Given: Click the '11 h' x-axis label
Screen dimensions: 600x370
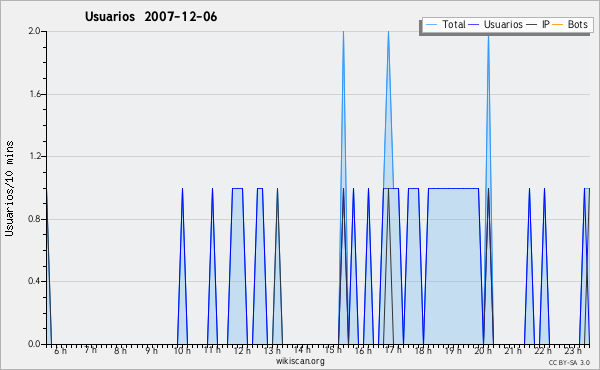Looking at the screenshot, I should tap(212, 350).
